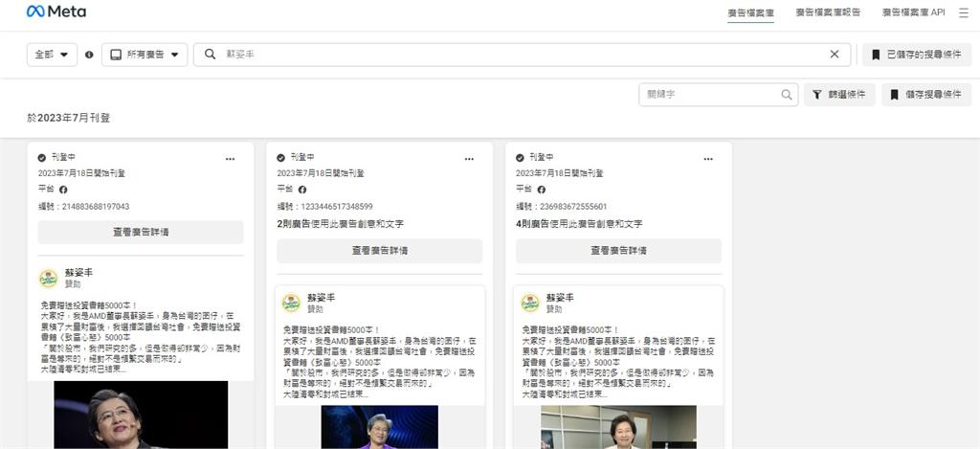Viewport: 980px width, 449px height.
Task: Click ad image of ad 236983672555601
Action: tap(619, 427)
